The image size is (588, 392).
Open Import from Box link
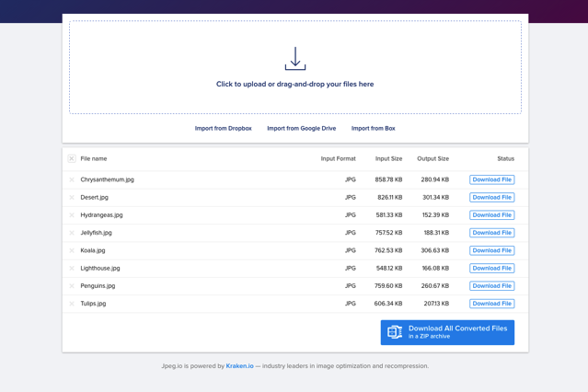coord(373,128)
